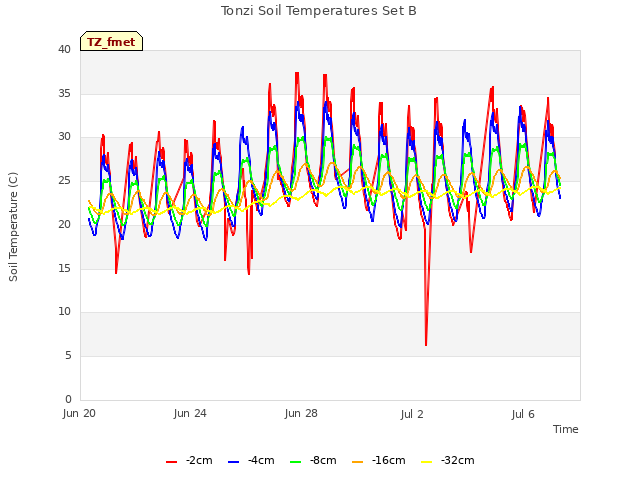Viewport: 640px width, 480px height.
Task: Click the Jul 6 x-axis tick label
Action: click(523, 414)
